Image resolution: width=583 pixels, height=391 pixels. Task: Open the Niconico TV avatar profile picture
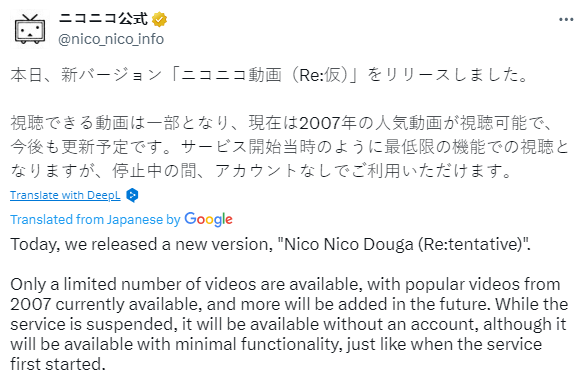click(x=30, y=29)
